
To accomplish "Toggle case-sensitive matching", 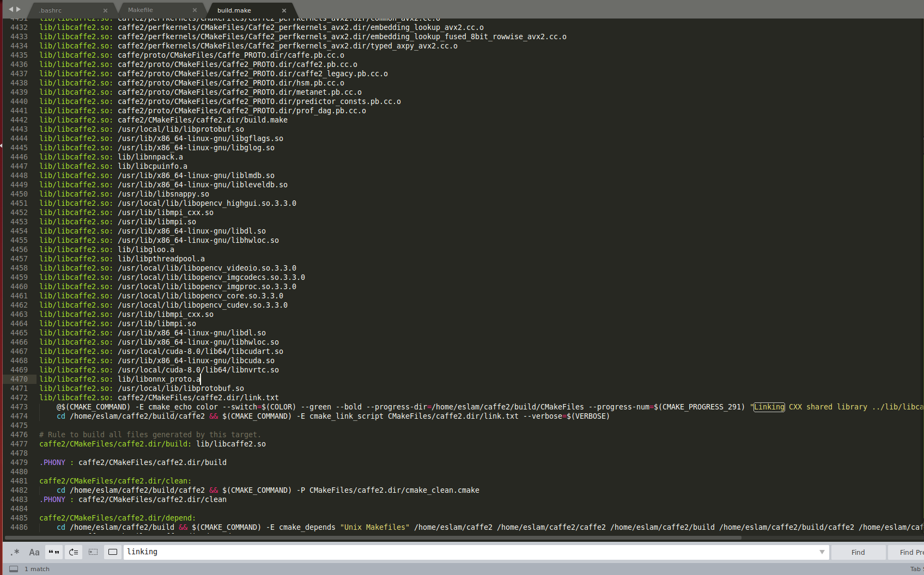I will click(x=34, y=552).
